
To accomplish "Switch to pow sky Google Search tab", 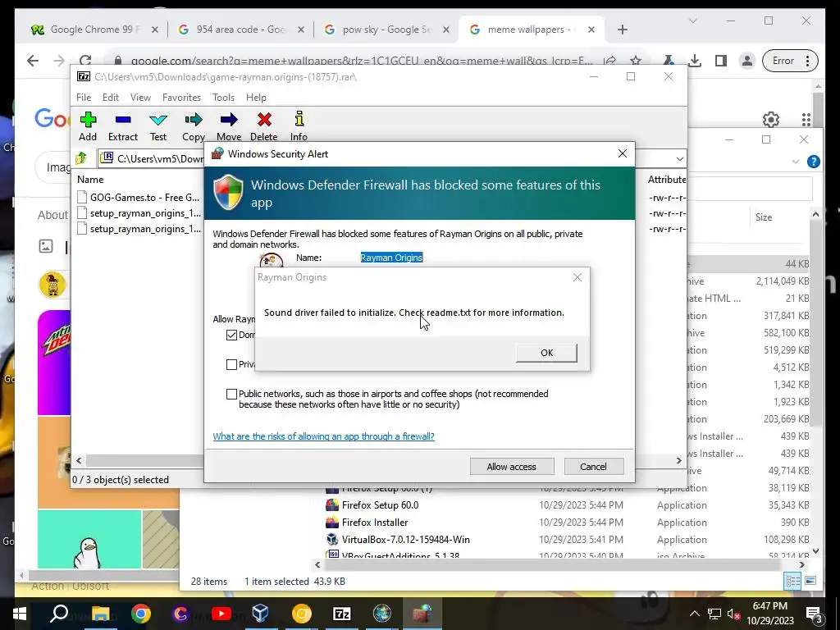I will [x=387, y=30].
